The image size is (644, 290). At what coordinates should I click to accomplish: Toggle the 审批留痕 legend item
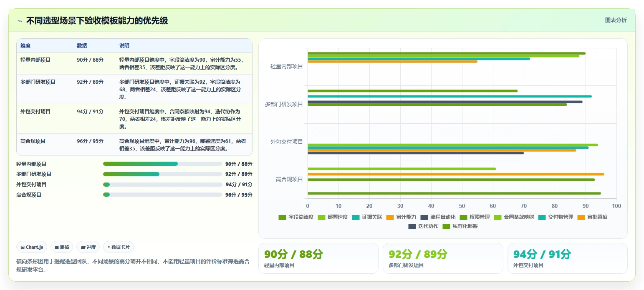point(592,217)
